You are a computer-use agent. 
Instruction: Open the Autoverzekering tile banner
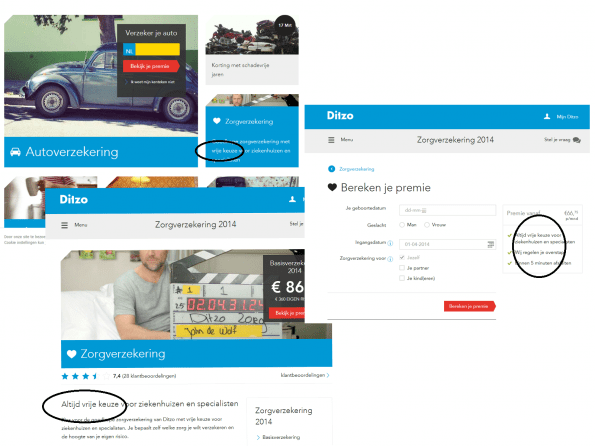101,152
